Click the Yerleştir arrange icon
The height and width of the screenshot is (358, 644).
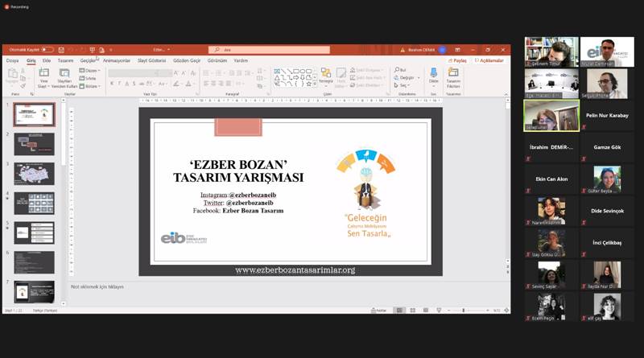[x=326, y=73]
